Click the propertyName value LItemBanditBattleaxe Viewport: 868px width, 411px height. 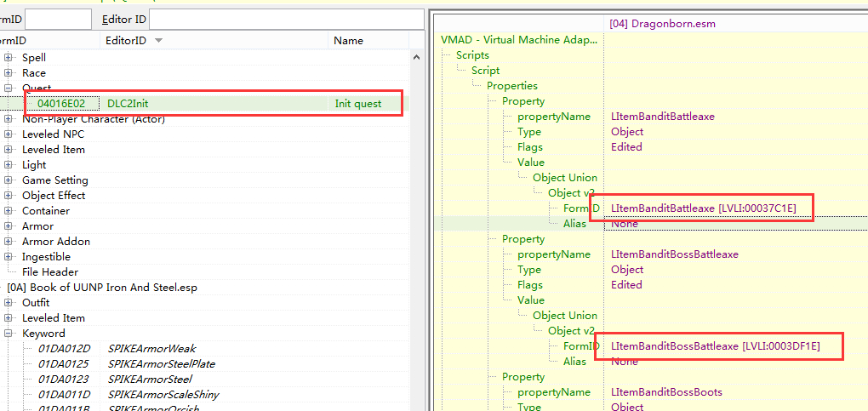pos(663,117)
